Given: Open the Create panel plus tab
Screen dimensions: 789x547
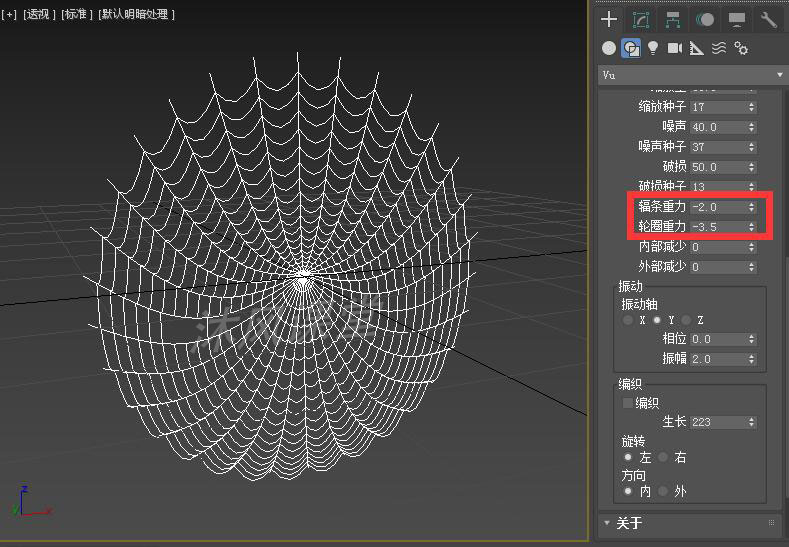Looking at the screenshot, I should 608,20.
